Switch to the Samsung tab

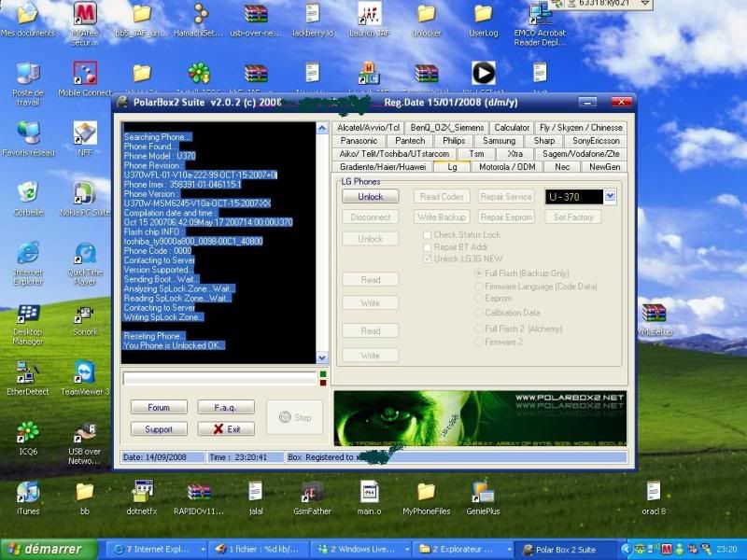(499, 141)
